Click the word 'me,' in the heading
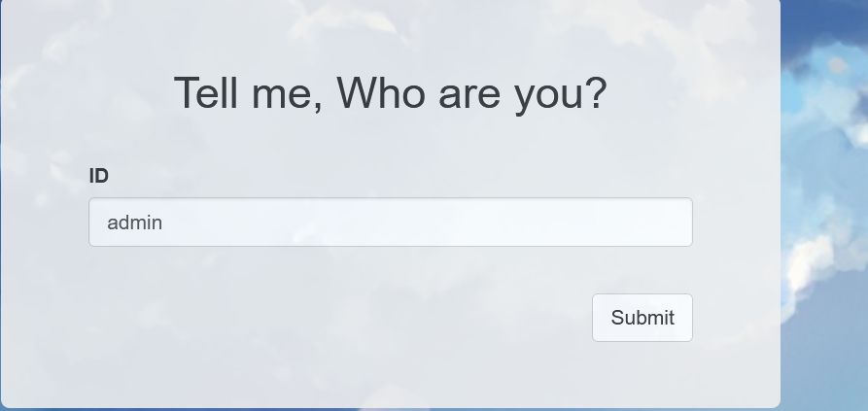The width and height of the screenshot is (868, 411). coord(288,97)
